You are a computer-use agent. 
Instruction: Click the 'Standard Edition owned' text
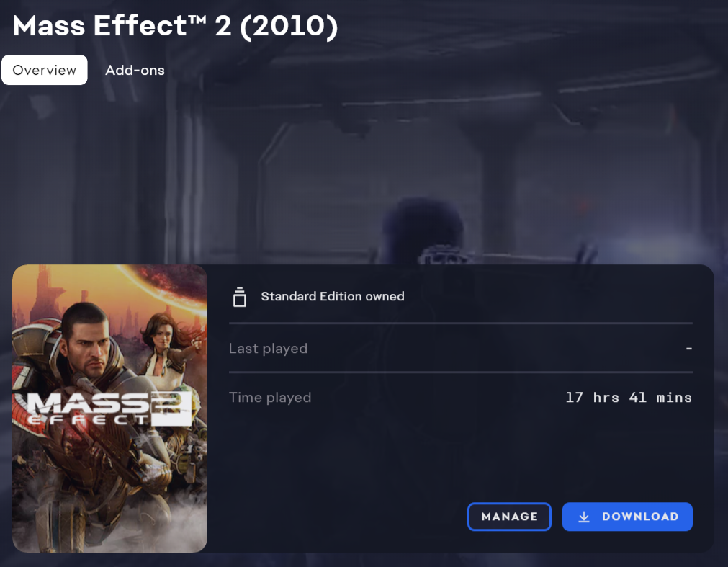[x=333, y=296]
